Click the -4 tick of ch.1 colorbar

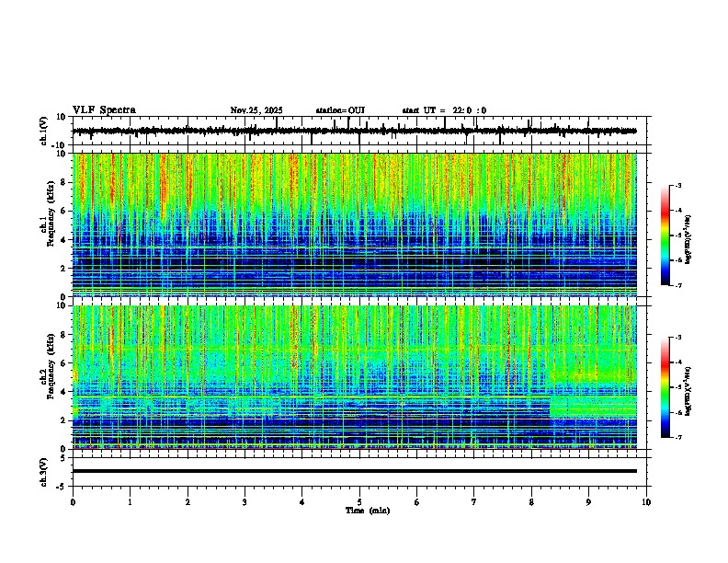tap(678, 211)
